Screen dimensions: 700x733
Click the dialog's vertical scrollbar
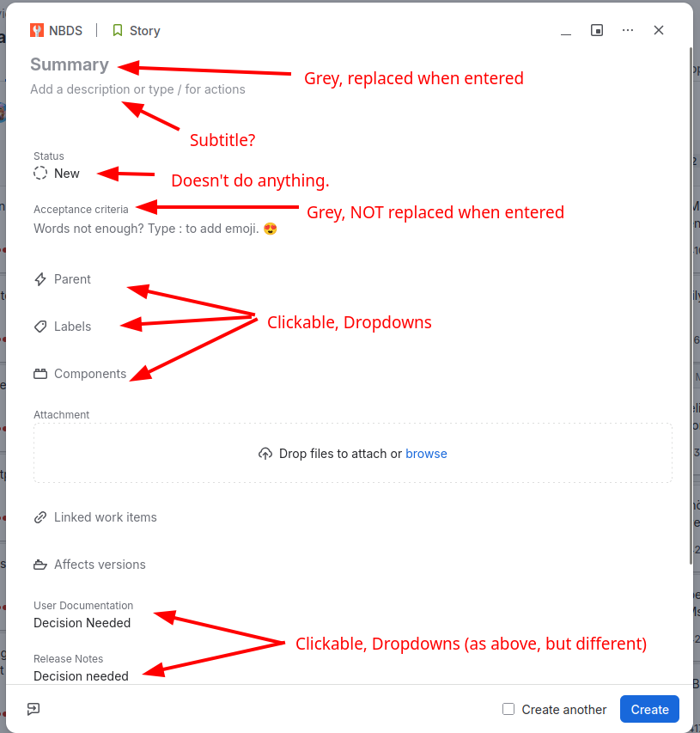point(691,305)
